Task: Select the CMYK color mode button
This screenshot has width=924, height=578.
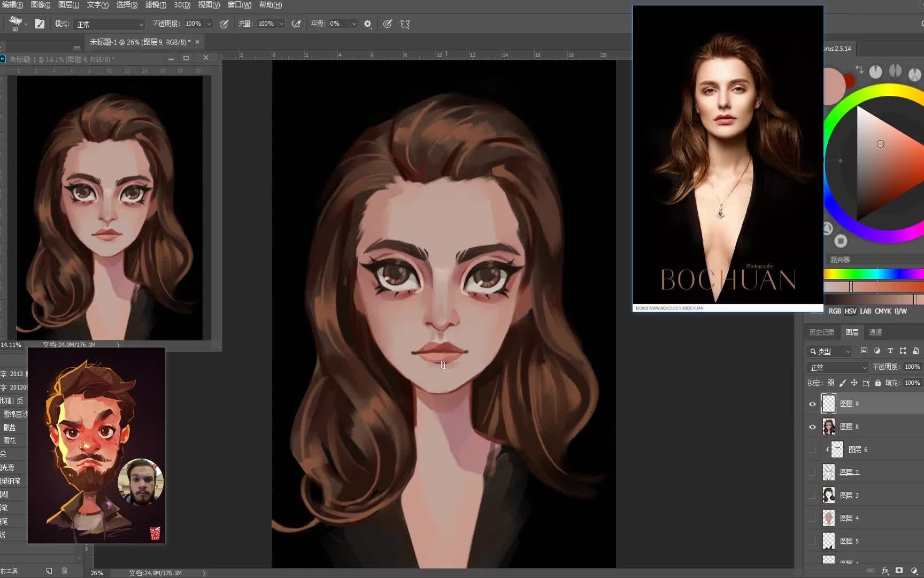Action: tap(882, 311)
